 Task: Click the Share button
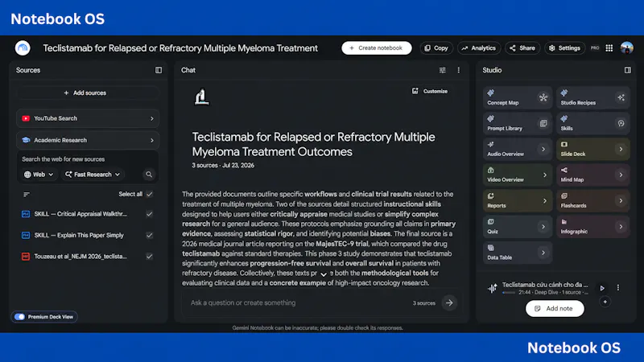tap(522, 48)
